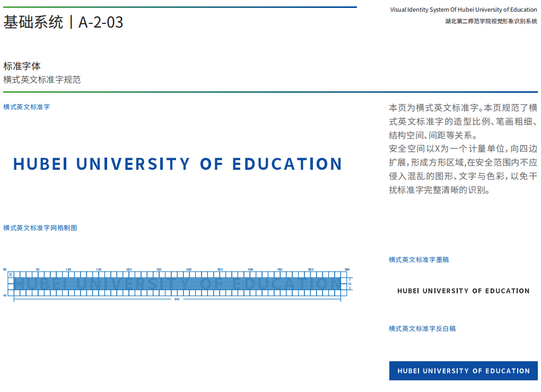Click the blue reversed-white logotype banner
541x392 pixels.
point(463,371)
